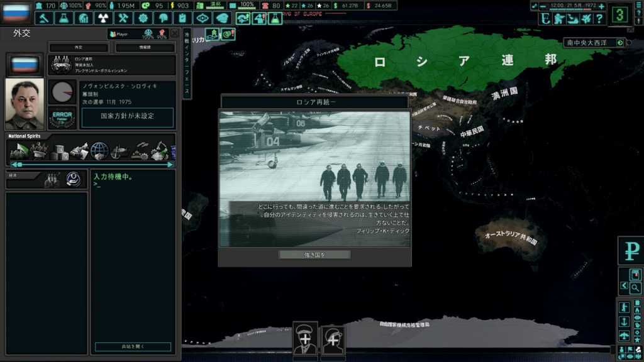Switch to the 情報部 tab

[x=145, y=48]
